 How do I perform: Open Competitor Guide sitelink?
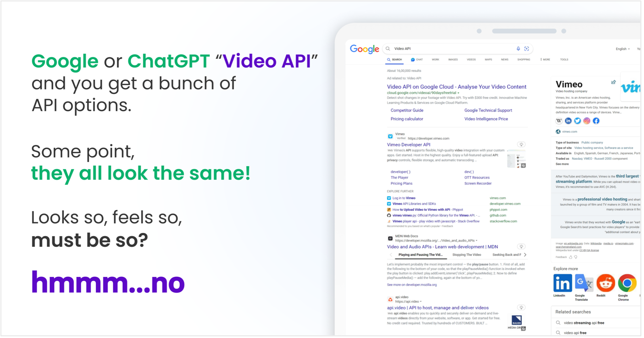(x=407, y=110)
